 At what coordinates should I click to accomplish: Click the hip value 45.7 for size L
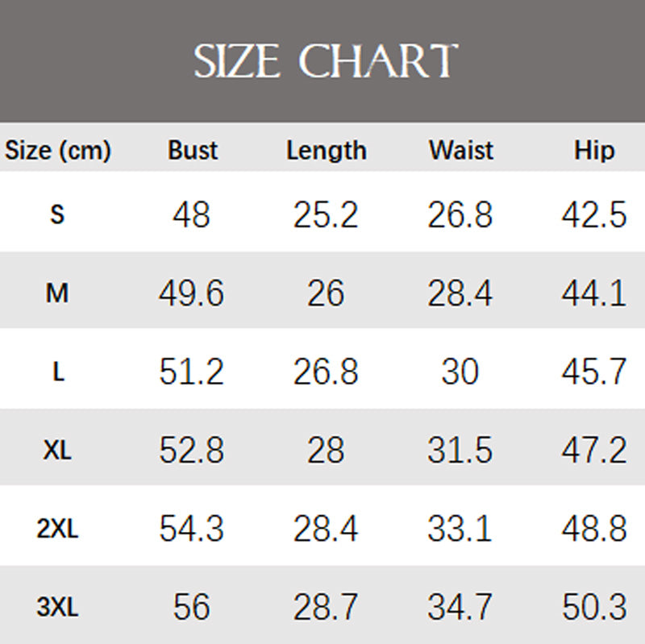tap(594, 372)
